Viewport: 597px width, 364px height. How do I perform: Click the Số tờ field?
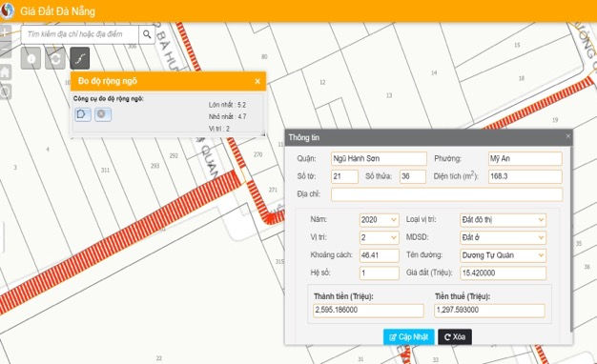344,176
